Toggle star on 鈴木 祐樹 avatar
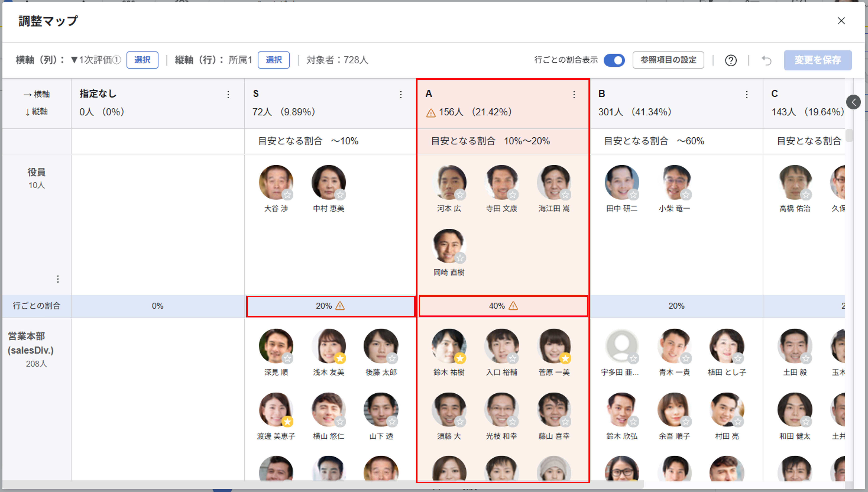 460,358
